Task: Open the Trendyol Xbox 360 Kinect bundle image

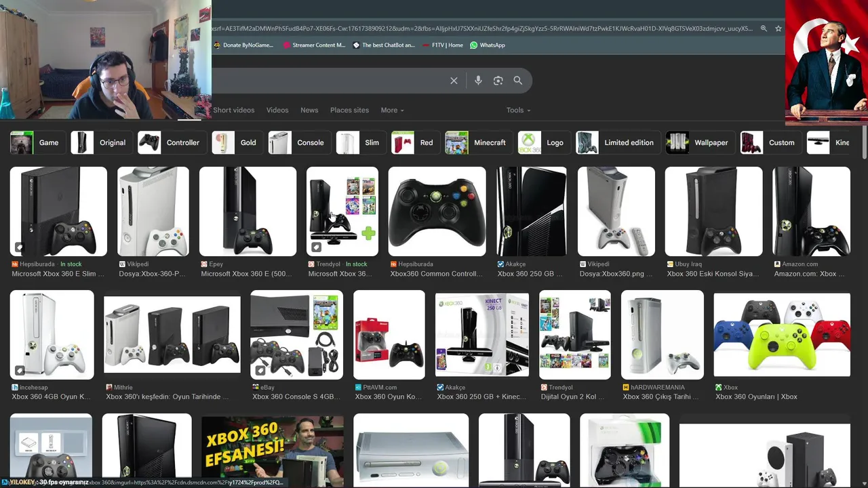Action: pyautogui.click(x=342, y=211)
